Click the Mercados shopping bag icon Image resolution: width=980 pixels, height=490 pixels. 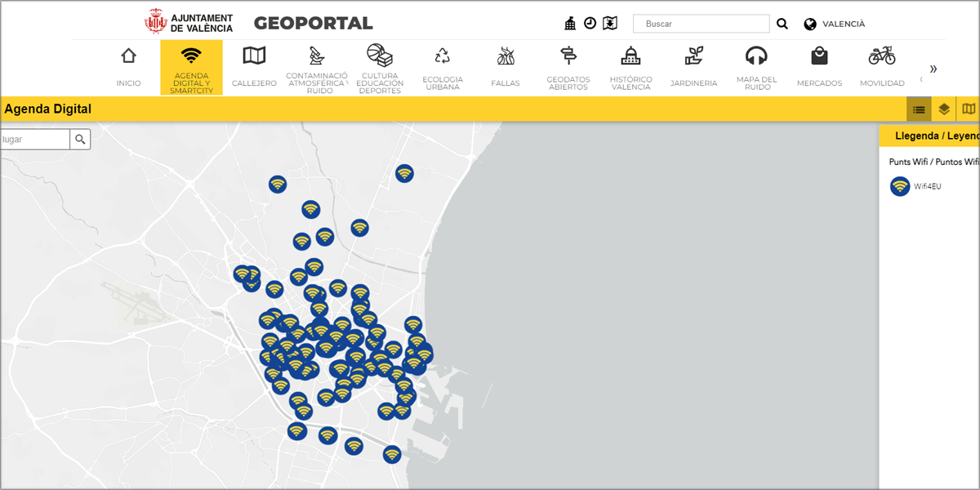[819, 56]
